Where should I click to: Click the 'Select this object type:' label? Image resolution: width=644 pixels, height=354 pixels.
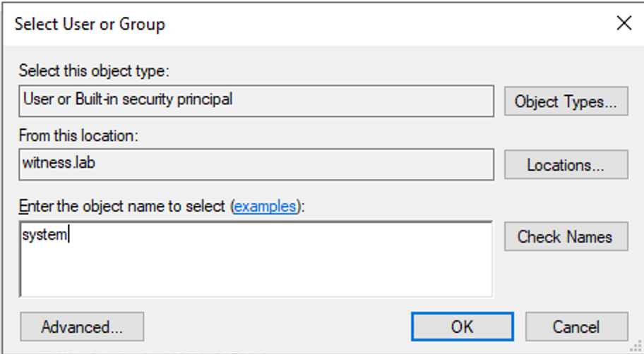click(95, 71)
